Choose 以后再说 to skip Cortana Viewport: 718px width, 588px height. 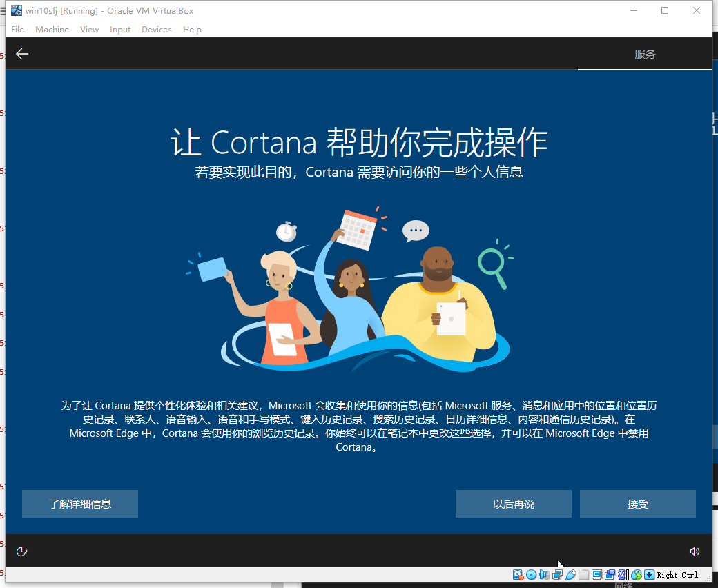click(x=514, y=504)
